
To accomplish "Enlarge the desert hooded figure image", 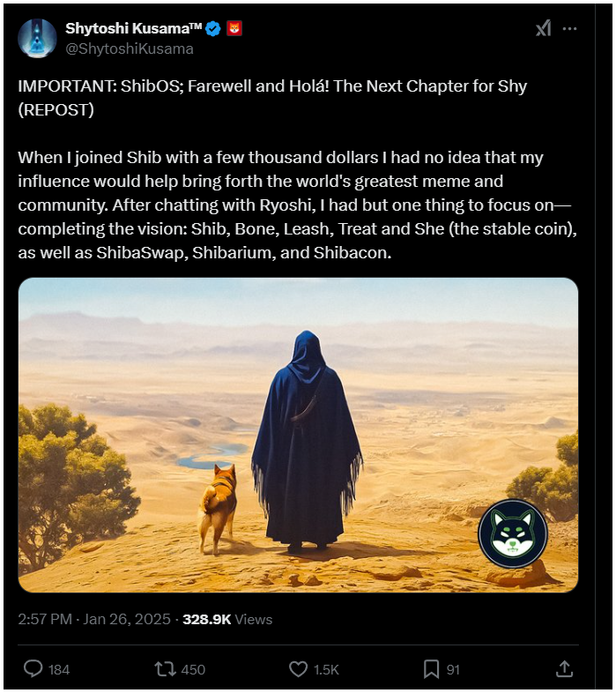I will click(298, 435).
